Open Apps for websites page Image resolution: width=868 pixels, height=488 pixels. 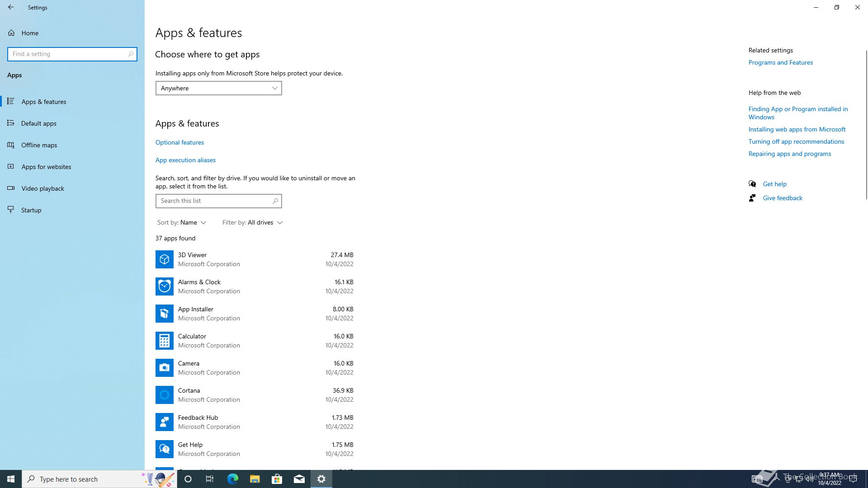click(x=72, y=167)
